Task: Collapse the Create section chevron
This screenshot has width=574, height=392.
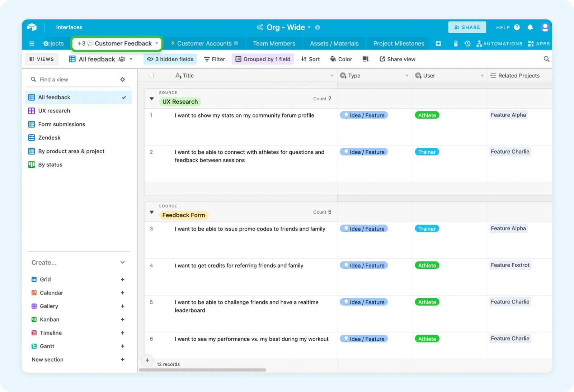Action: (123, 262)
